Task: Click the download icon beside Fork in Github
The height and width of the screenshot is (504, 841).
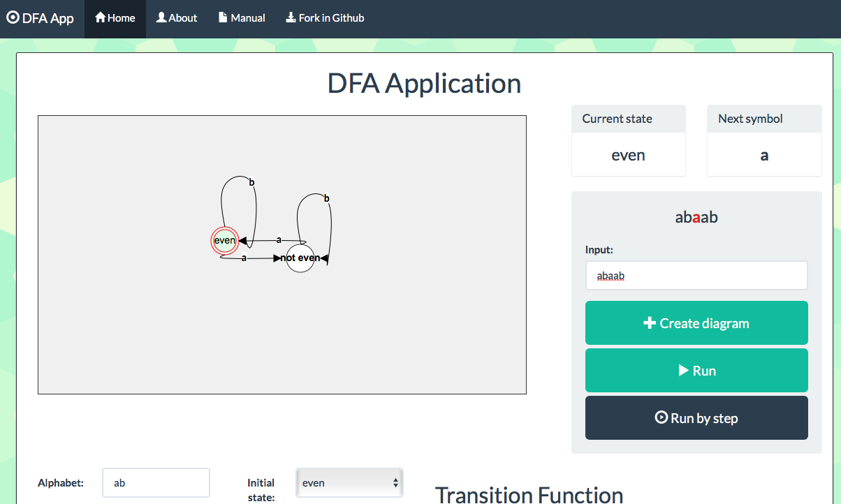Action: 291,18
